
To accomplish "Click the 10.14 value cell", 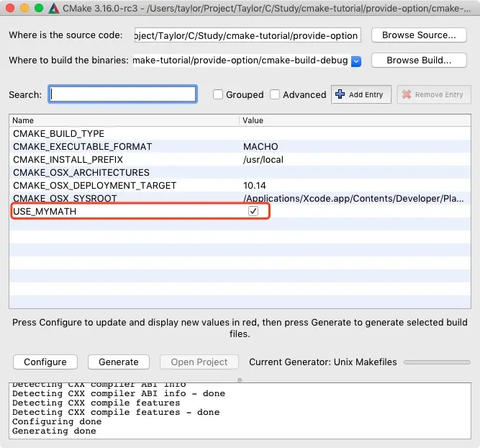I will click(254, 185).
